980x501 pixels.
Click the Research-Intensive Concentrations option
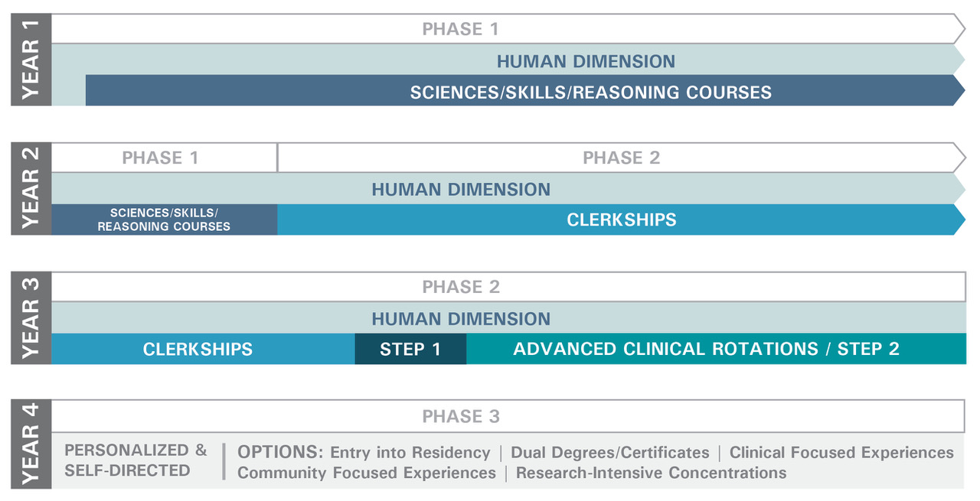coord(651,473)
